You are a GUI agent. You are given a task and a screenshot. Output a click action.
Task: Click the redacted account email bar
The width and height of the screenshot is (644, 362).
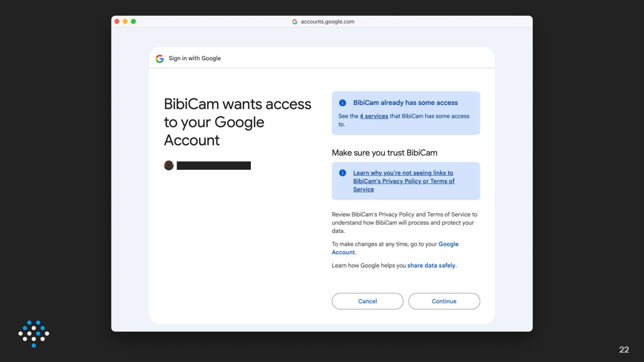214,166
